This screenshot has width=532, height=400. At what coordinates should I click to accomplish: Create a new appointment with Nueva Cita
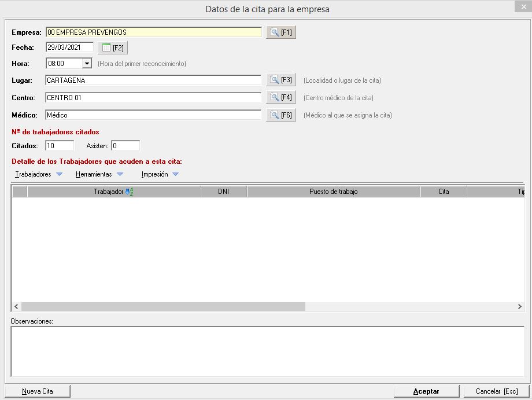[38, 391]
